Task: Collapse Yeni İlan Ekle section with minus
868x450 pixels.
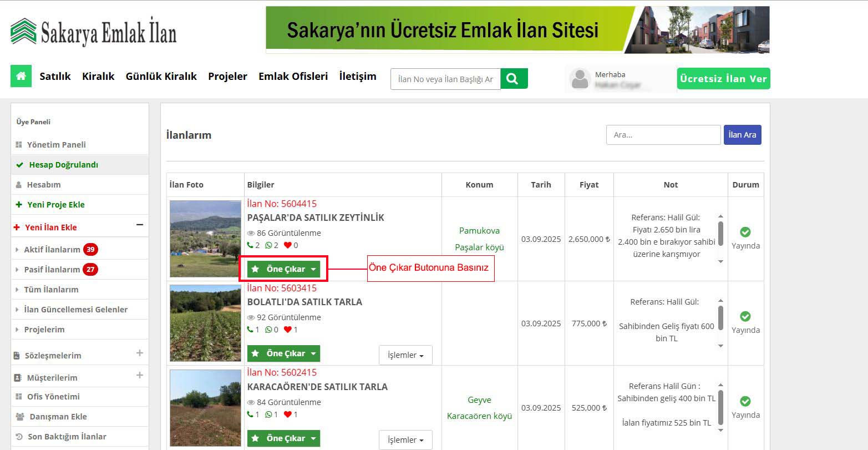Action: coord(139,225)
